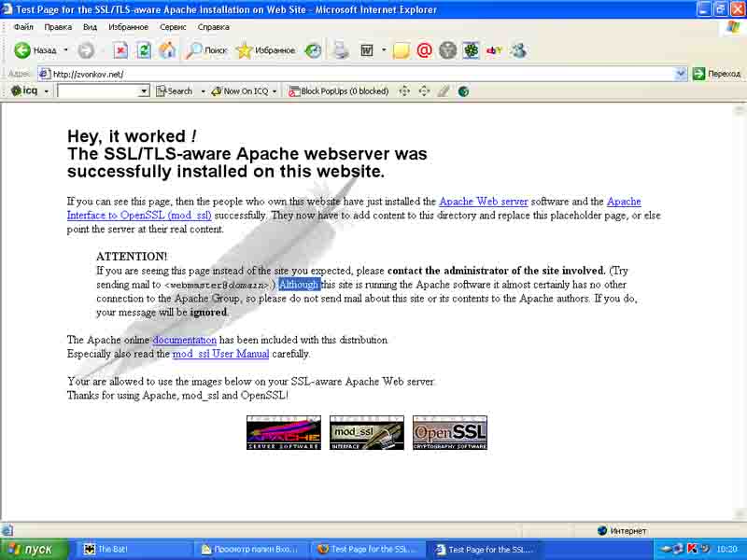The width and height of the screenshot is (747, 560).
Task: Click the mod_ssl interface badge image
Action: tap(366, 432)
